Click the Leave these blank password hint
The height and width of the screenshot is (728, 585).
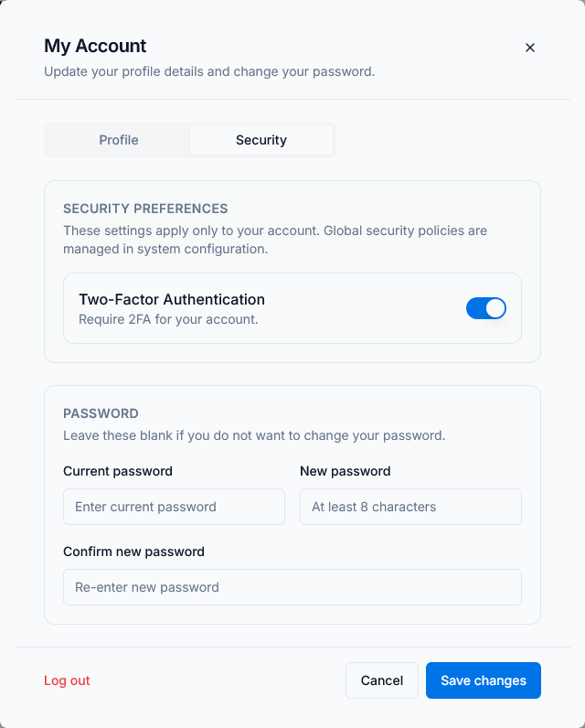[x=254, y=435]
